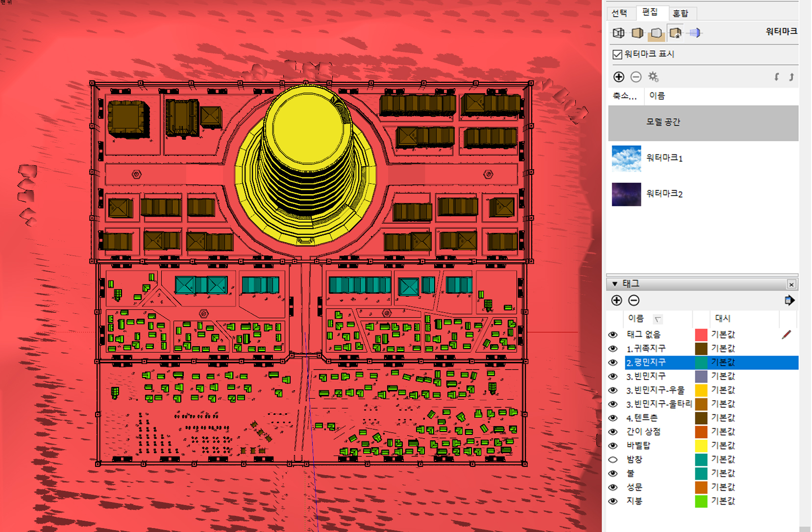Open dash style dropdown for 지붕 tag
The width and height of the screenshot is (812, 532).
[x=723, y=501]
